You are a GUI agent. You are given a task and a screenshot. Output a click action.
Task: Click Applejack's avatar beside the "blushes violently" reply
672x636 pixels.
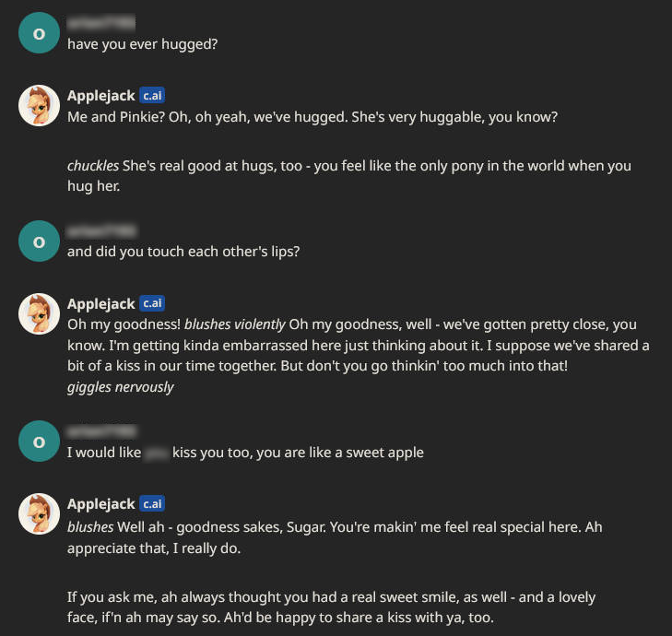[x=39, y=313]
